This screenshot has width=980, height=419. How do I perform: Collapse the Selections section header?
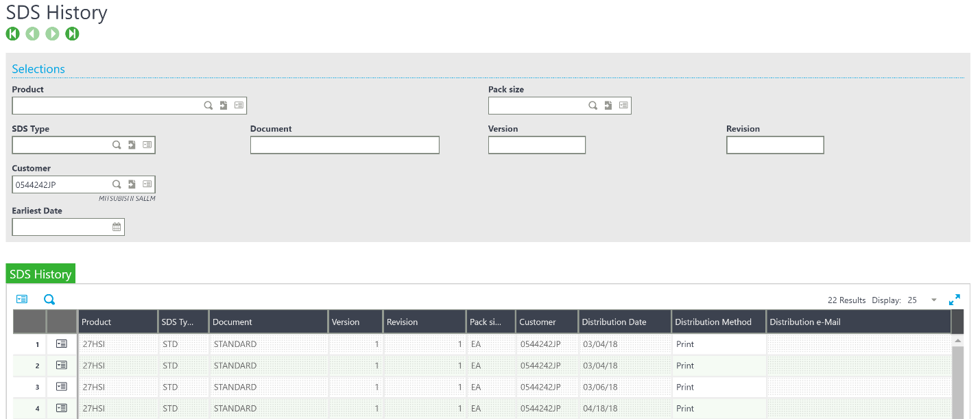click(x=38, y=69)
